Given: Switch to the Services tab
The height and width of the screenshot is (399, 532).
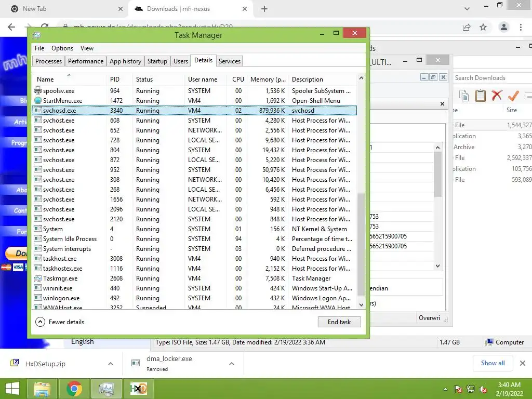Looking at the screenshot, I should click(x=229, y=61).
